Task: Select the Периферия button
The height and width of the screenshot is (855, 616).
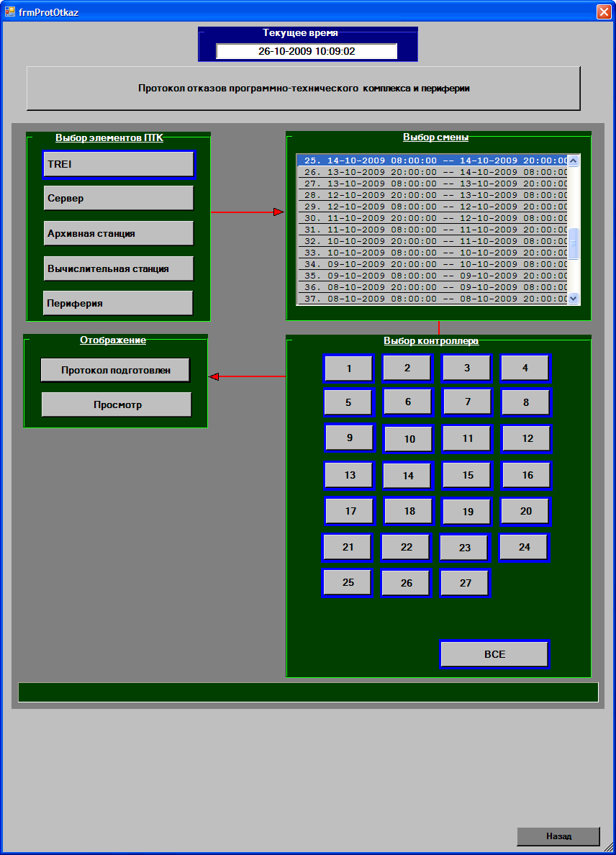Action: pos(118,303)
